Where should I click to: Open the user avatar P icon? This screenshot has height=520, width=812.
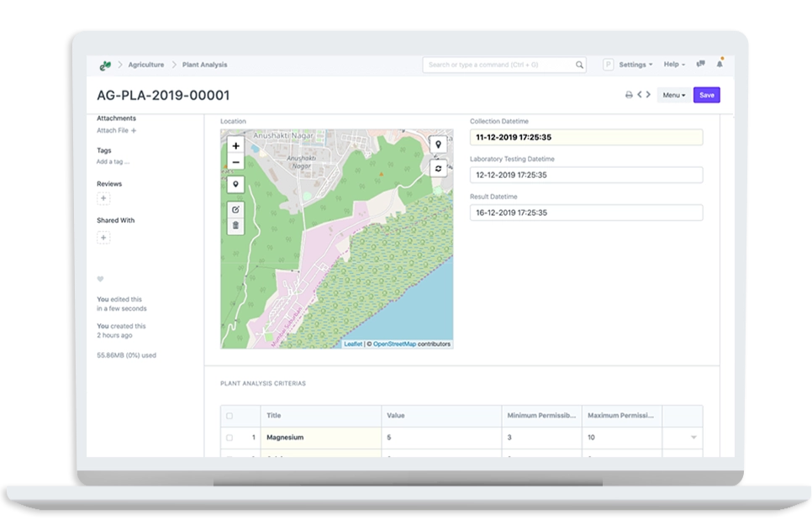tap(608, 65)
